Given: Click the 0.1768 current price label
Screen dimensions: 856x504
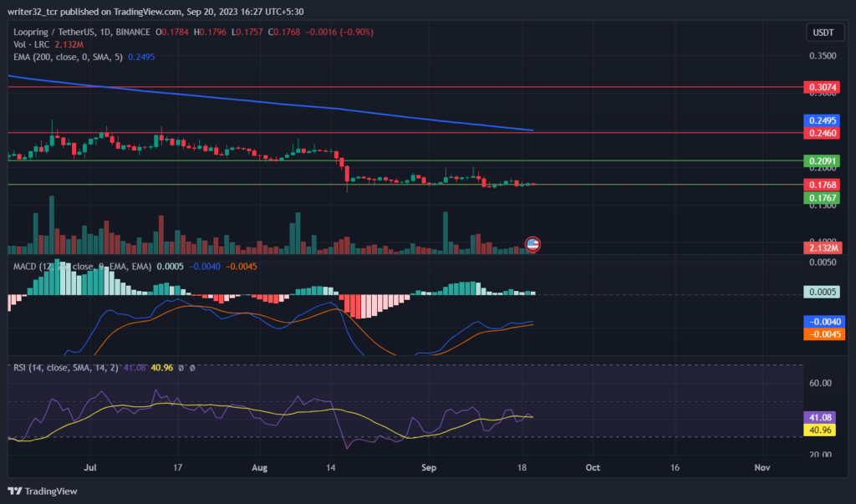Looking at the screenshot, I should 823,185.
